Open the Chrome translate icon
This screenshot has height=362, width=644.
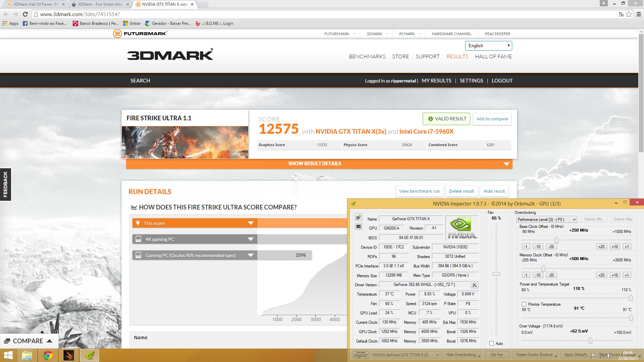click(621, 14)
